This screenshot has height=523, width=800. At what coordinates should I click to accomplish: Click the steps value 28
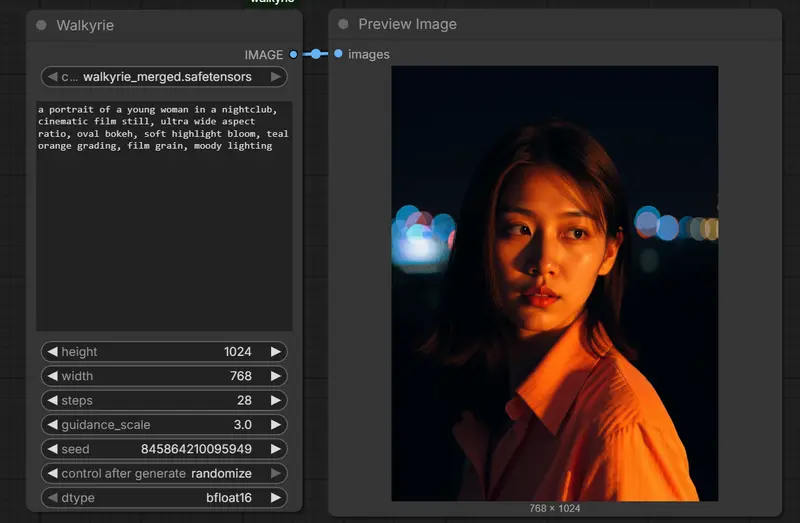click(x=244, y=401)
